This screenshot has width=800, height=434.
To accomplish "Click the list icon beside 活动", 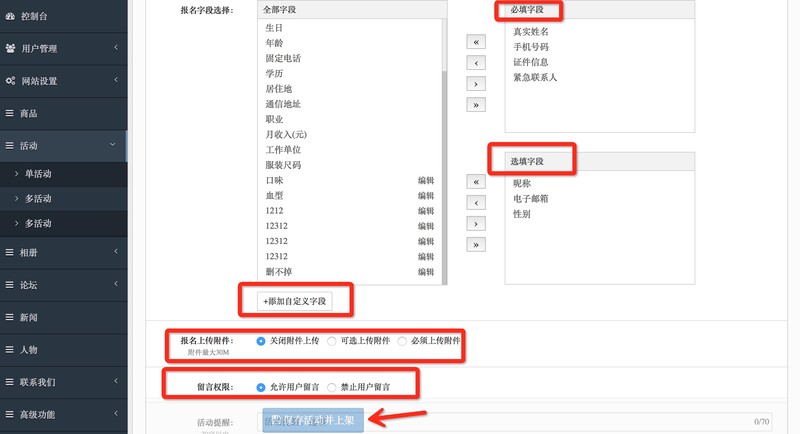I will [x=10, y=145].
